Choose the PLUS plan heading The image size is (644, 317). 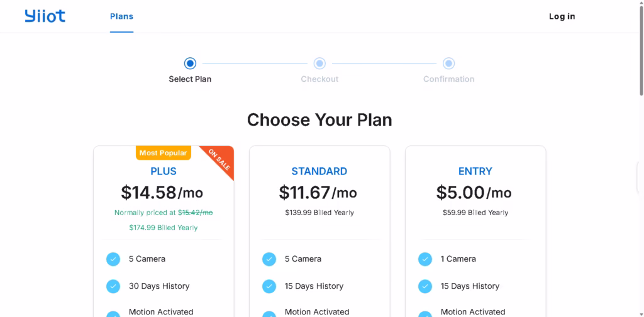[164, 171]
